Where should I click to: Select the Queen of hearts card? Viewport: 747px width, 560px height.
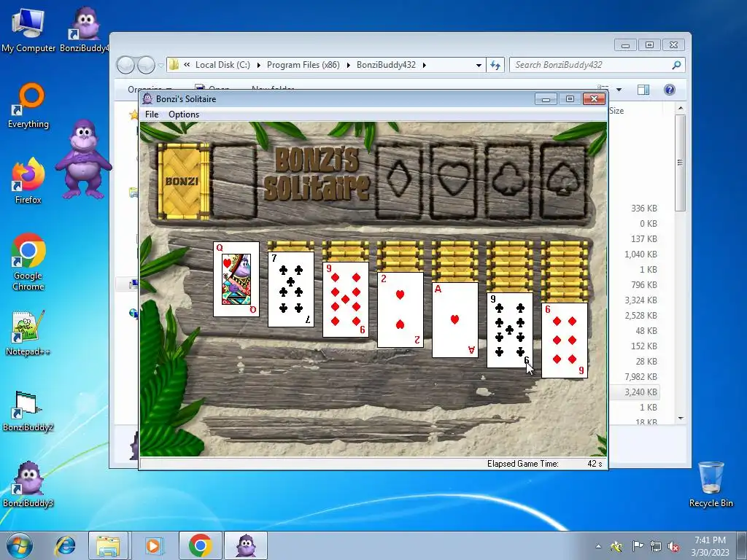pos(236,279)
